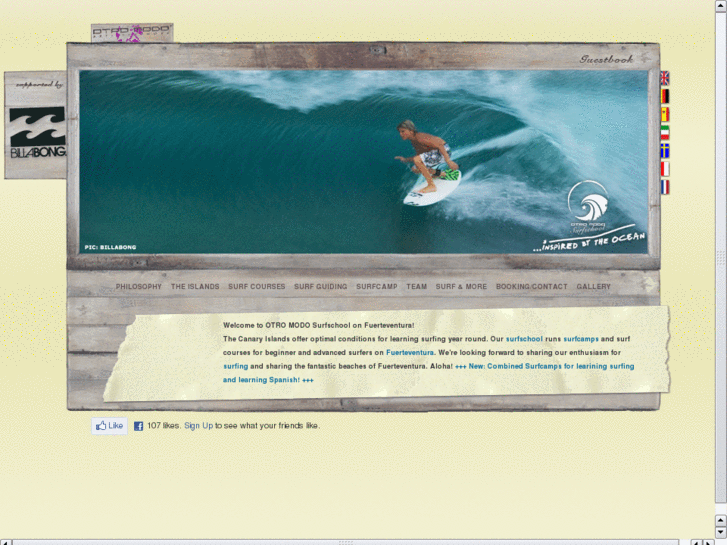This screenshot has width=727, height=545.
Task: Go to The Islands page
Action: [195, 287]
